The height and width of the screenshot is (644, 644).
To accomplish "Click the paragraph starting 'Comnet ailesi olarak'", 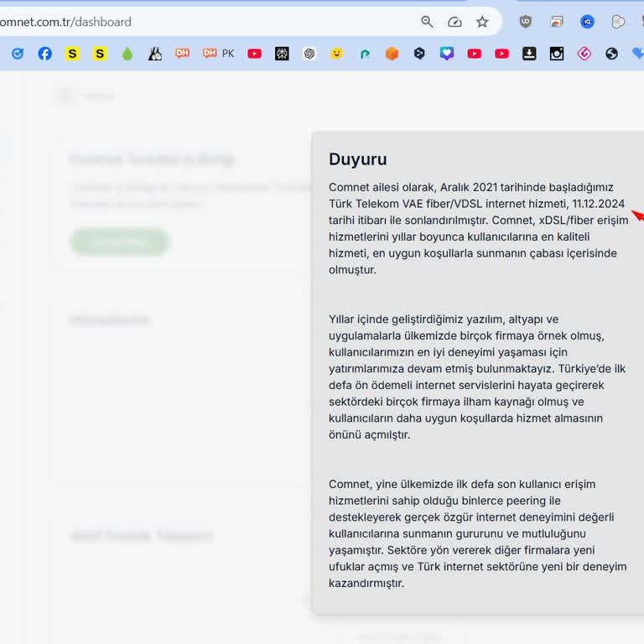I will [x=479, y=228].
